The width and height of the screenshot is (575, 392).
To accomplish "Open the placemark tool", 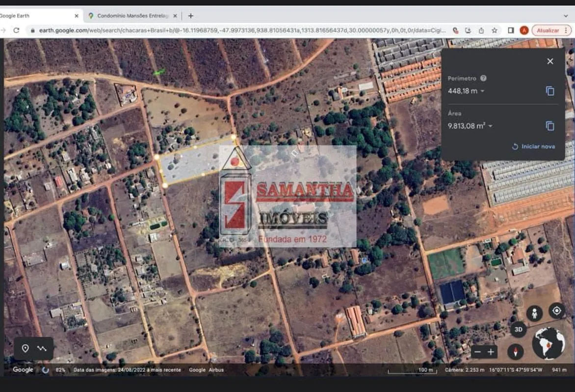I will point(25,348).
